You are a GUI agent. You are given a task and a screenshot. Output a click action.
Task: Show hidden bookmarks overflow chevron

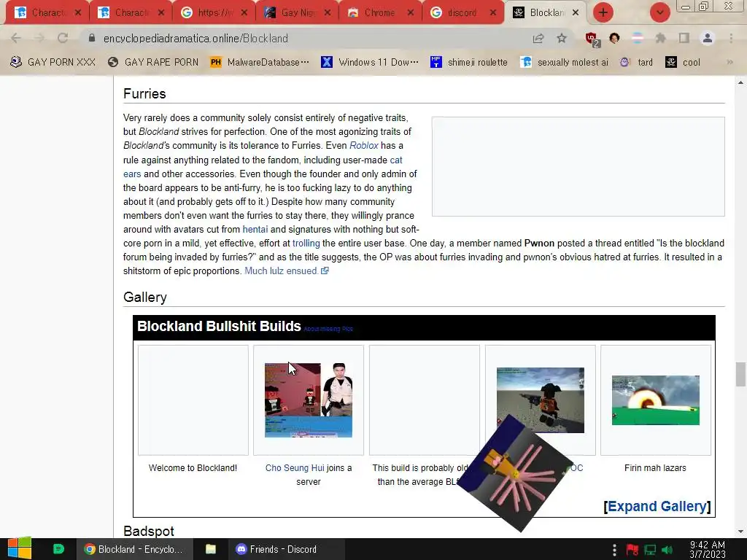click(729, 62)
